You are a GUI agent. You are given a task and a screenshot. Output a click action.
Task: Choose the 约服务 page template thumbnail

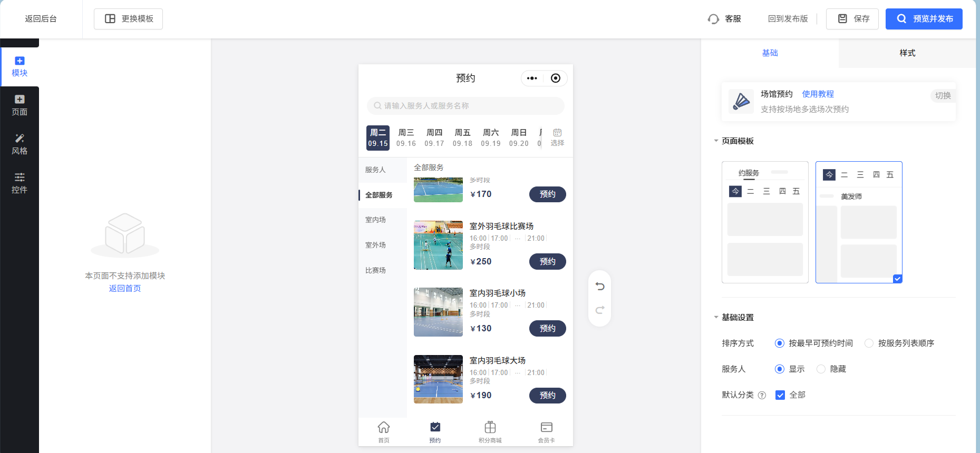[x=765, y=222]
